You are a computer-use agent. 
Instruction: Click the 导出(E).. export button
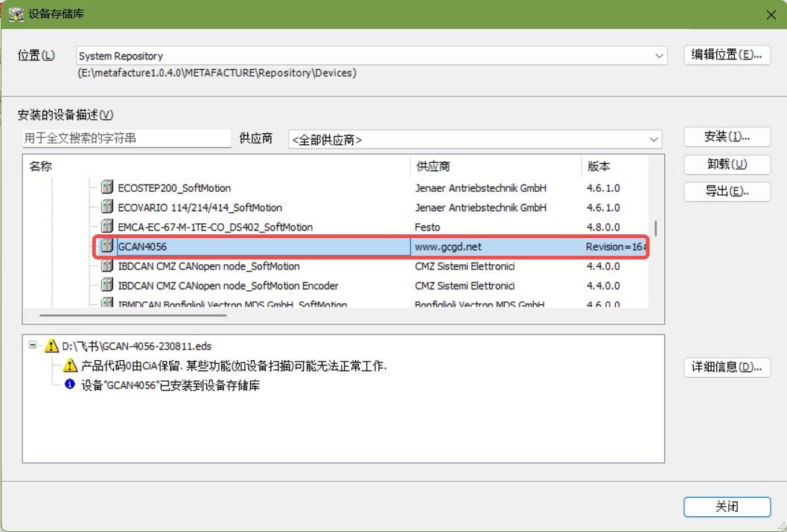[x=727, y=191]
